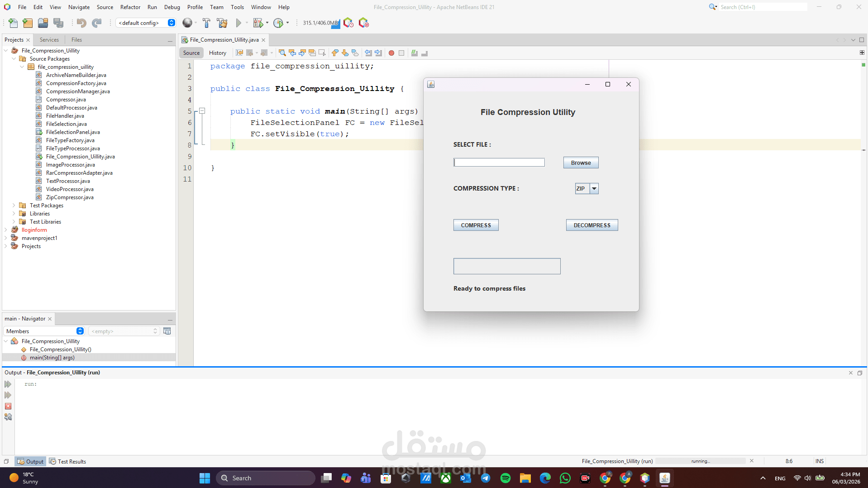
Task: Click the Last Edit icon in editor toolbar
Action: tap(239, 53)
